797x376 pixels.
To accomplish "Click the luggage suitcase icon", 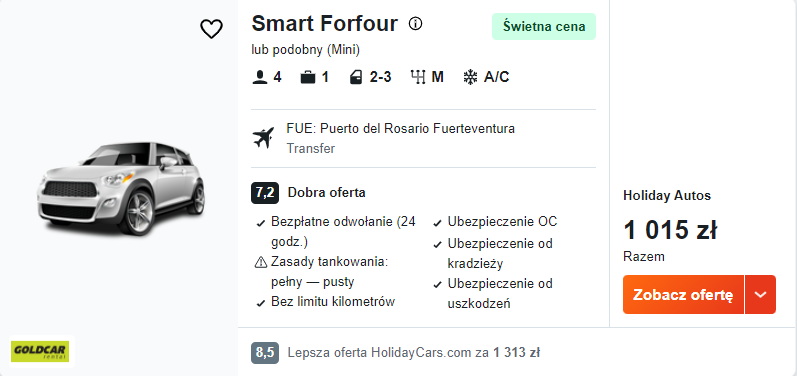I will (308, 77).
